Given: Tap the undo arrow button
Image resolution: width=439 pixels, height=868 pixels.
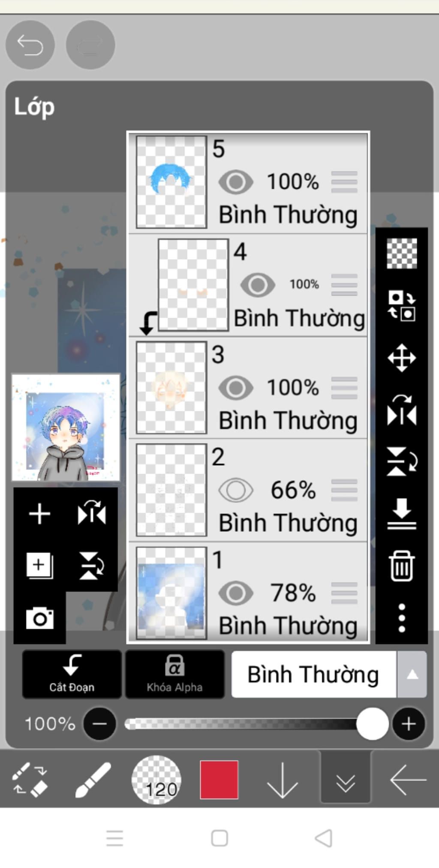Looking at the screenshot, I should tap(30, 45).
